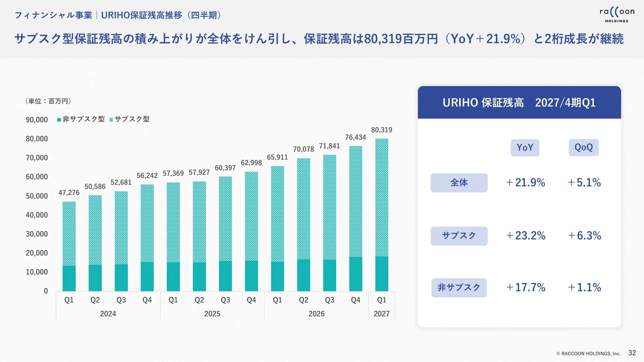This screenshot has height=362, width=644.
Task: Click the © RACCOON HOLDINGS, Inc. footer
Action: (588, 354)
